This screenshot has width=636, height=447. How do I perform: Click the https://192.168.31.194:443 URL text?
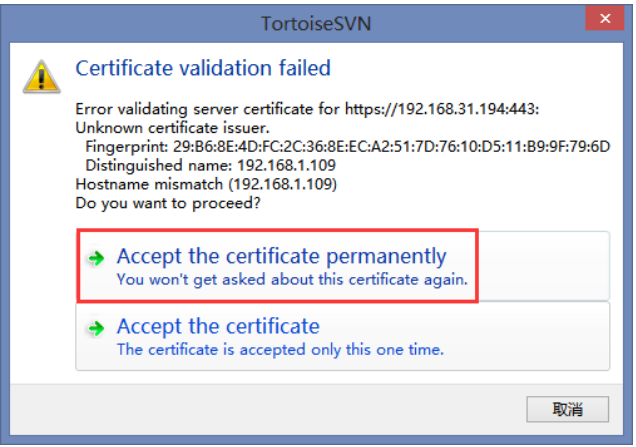(441, 109)
